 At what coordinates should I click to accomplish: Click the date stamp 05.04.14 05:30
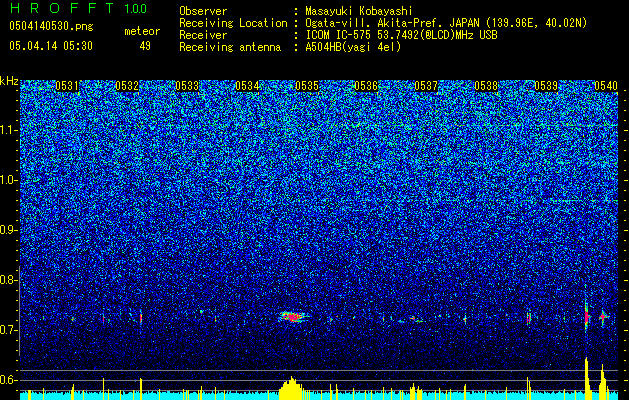pos(51,46)
